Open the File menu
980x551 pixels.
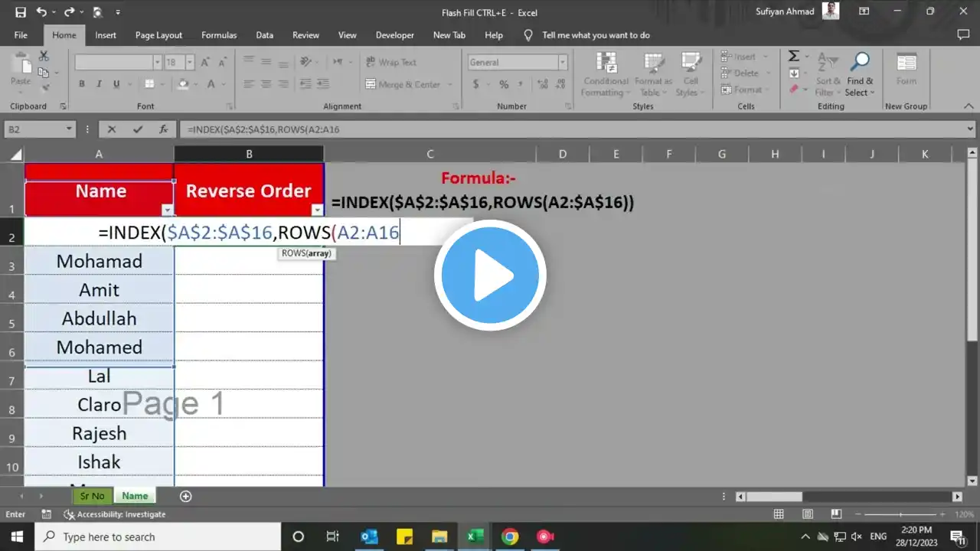[x=21, y=35]
